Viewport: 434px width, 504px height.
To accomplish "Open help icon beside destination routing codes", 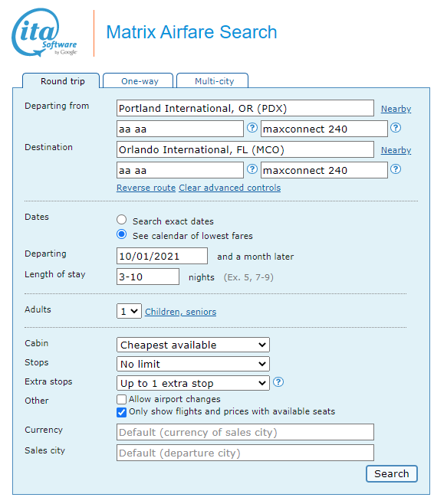I will 252,169.
